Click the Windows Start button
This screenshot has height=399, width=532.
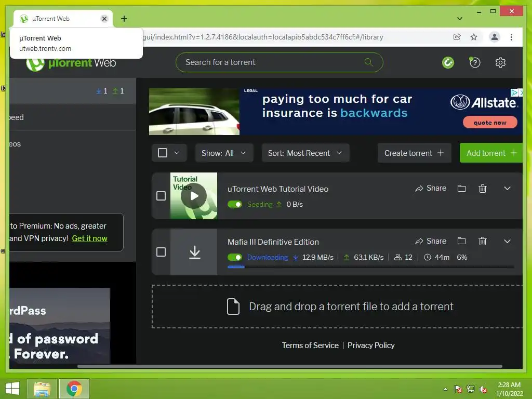12,389
